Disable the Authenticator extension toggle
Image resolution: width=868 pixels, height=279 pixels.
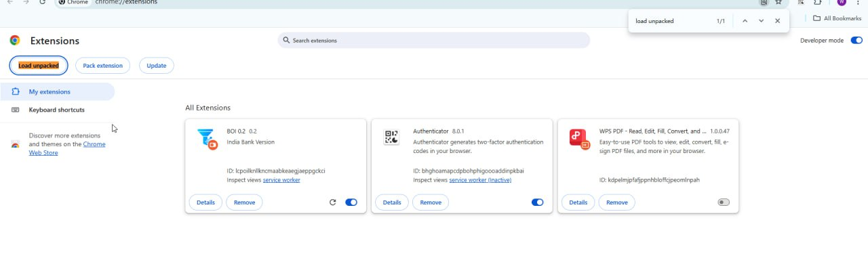pos(538,202)
